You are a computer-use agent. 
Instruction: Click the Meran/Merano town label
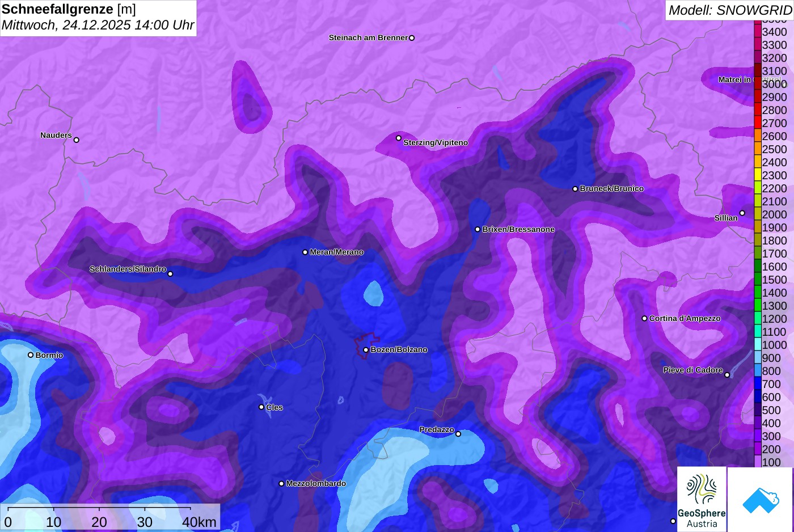click(x=337, y=252)
